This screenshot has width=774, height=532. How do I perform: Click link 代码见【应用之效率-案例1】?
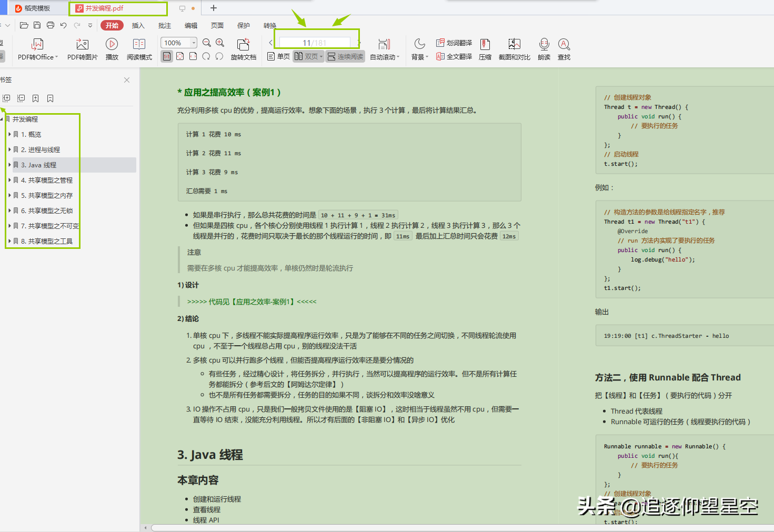tap(252, 302)
